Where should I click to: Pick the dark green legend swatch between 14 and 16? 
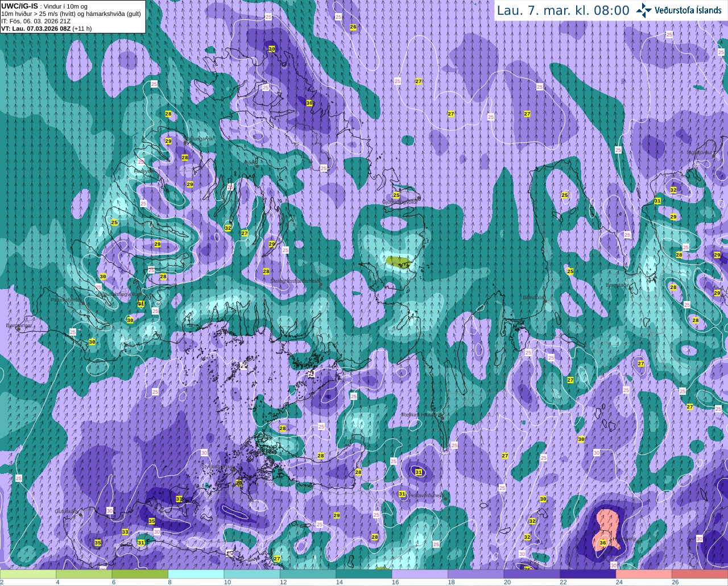click(364, 574)
